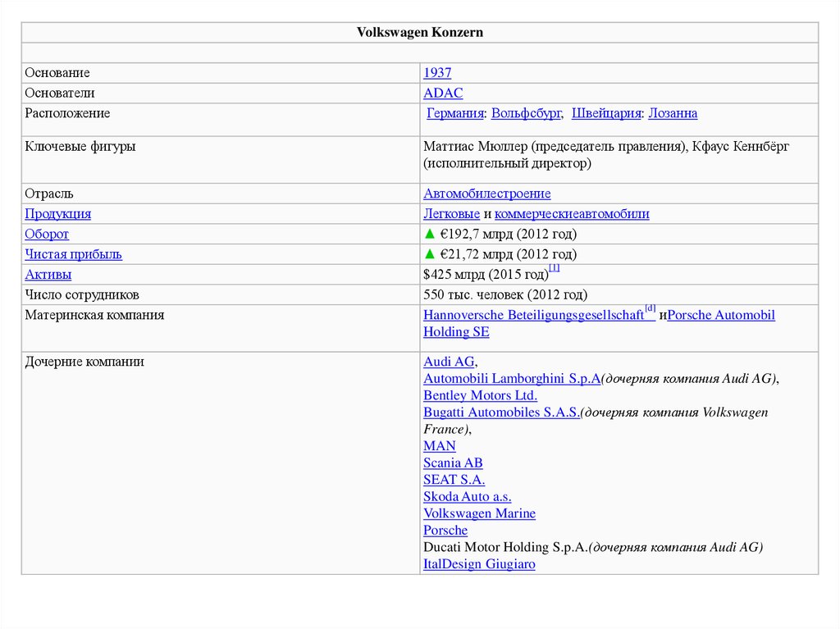The image size is (840, 629).
Task: Click the Чистая прибыль link
Action: click(x=73, y=254)
